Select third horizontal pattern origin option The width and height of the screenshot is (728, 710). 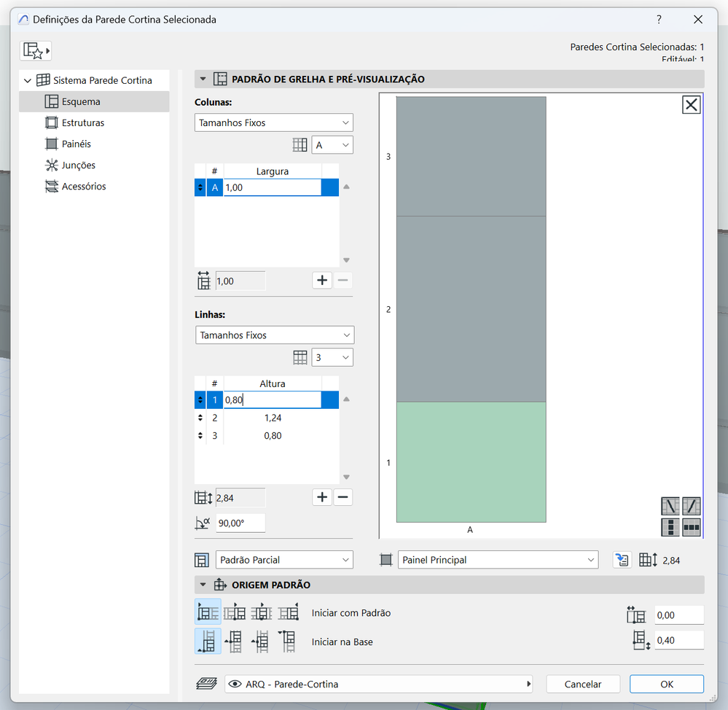click(x=262, y=613)
